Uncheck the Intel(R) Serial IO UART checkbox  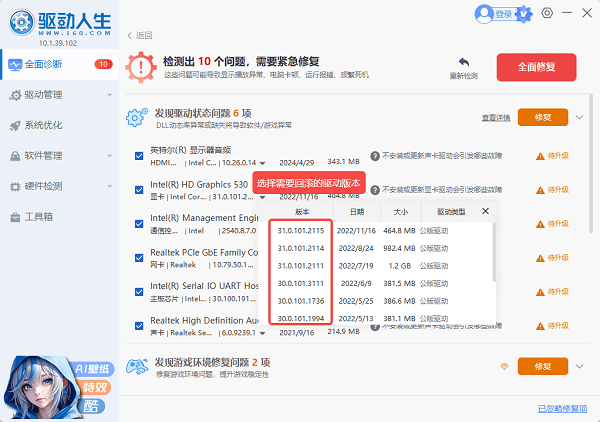tap(139, 292)
